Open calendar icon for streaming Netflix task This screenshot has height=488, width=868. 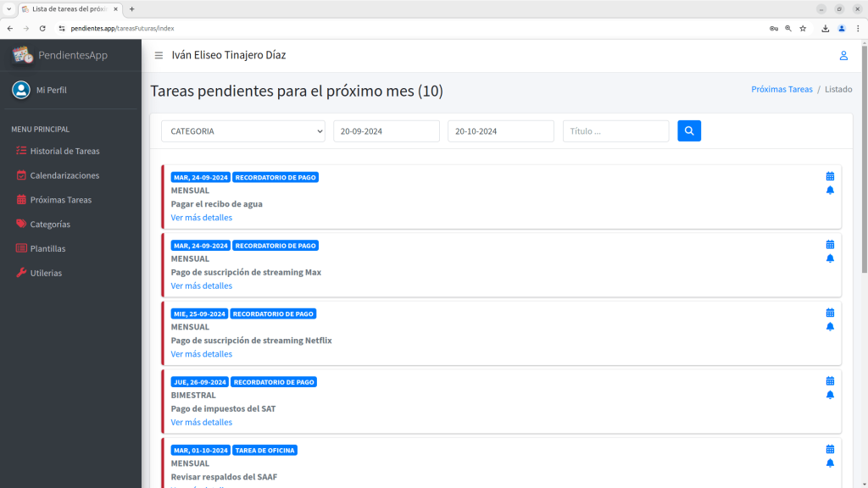click(x=830, y=313)
